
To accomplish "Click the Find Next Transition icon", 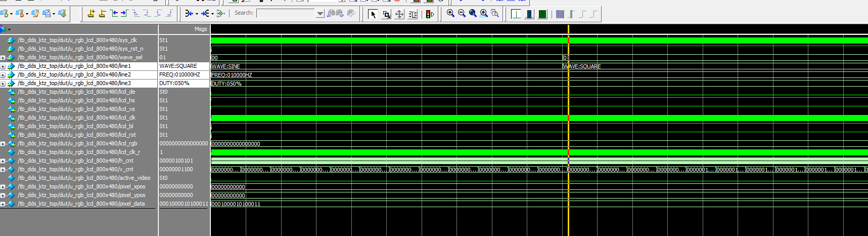I will click(x=125, y=13).
